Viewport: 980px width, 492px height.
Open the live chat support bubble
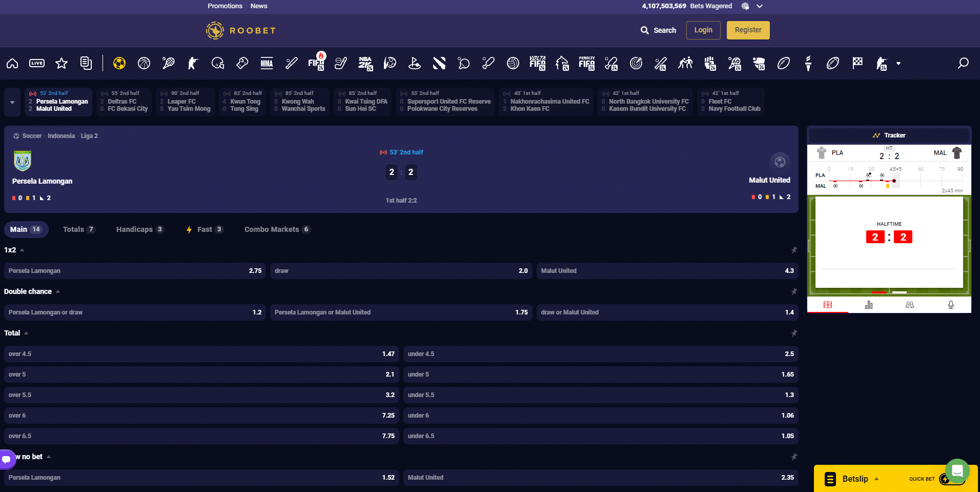[956, 469]
